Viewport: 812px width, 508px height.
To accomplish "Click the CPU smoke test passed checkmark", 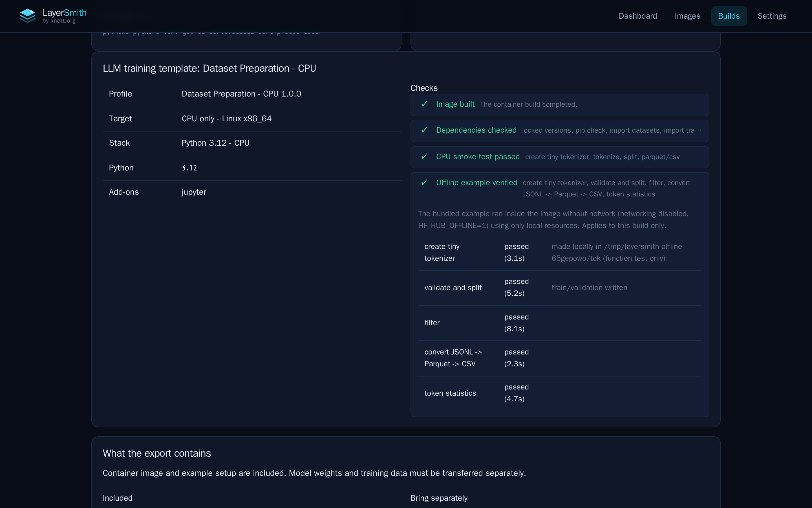I will click(x=424, y=157).
